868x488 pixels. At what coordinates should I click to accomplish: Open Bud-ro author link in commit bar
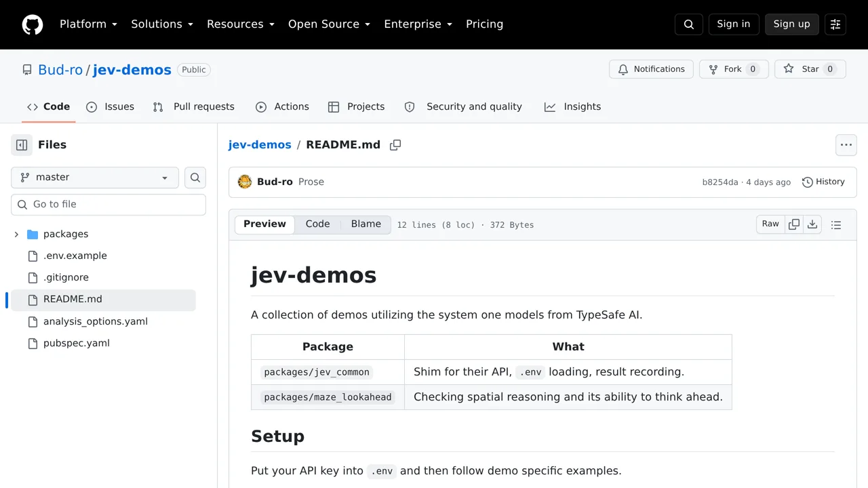click(x=275, y=182)
